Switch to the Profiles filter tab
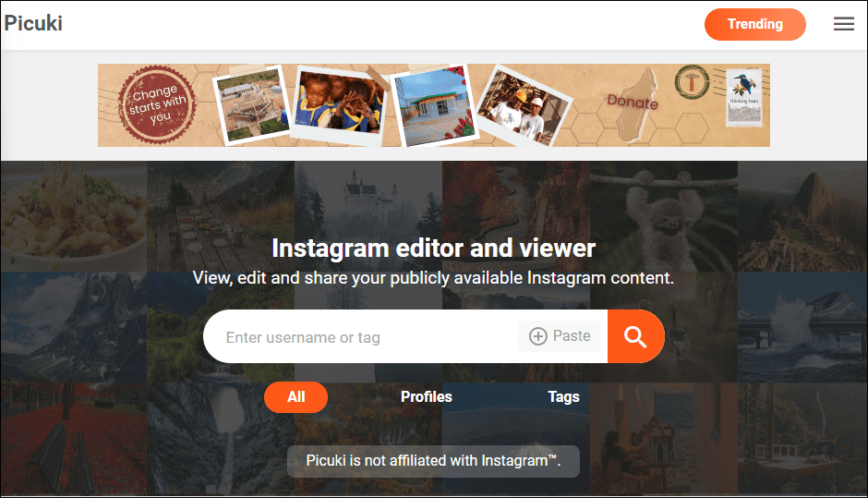This screenshot has width=868, height=498. pyautogui.click(x=427, y=396)
